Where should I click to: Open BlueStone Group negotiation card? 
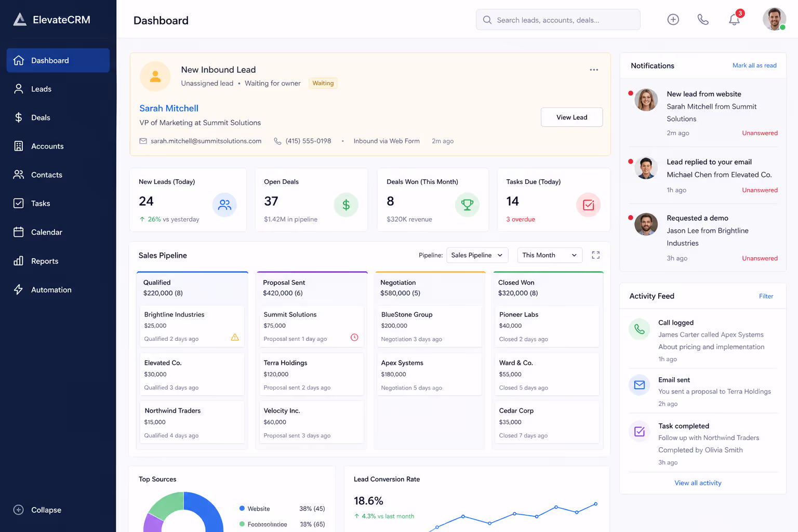tap(429, 326)
